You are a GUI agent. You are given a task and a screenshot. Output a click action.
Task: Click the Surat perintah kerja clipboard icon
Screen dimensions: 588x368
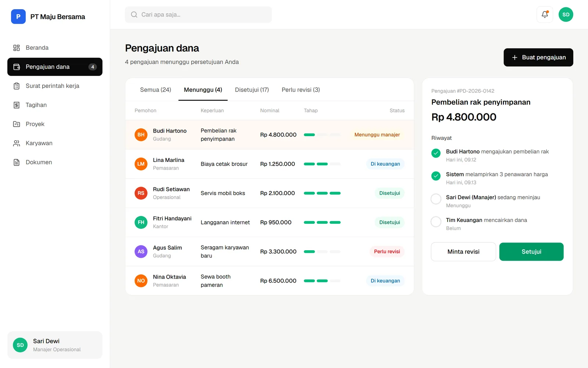(x=17, y=86)
